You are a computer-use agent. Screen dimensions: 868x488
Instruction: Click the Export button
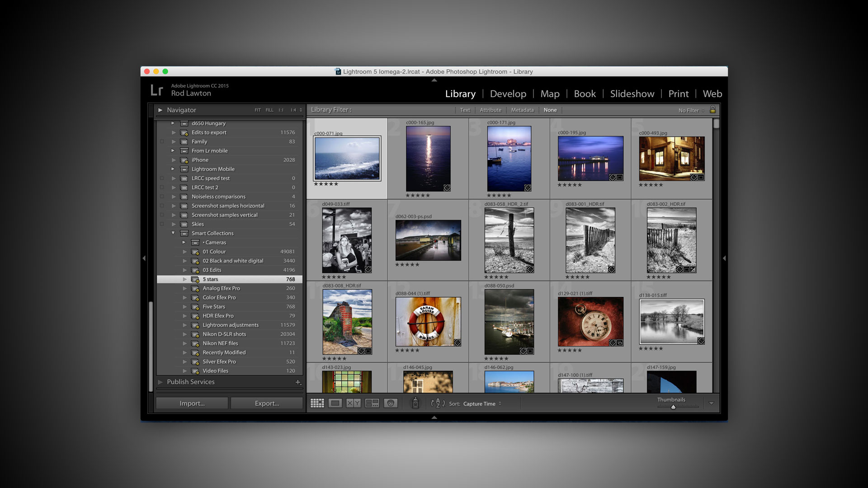267,404
